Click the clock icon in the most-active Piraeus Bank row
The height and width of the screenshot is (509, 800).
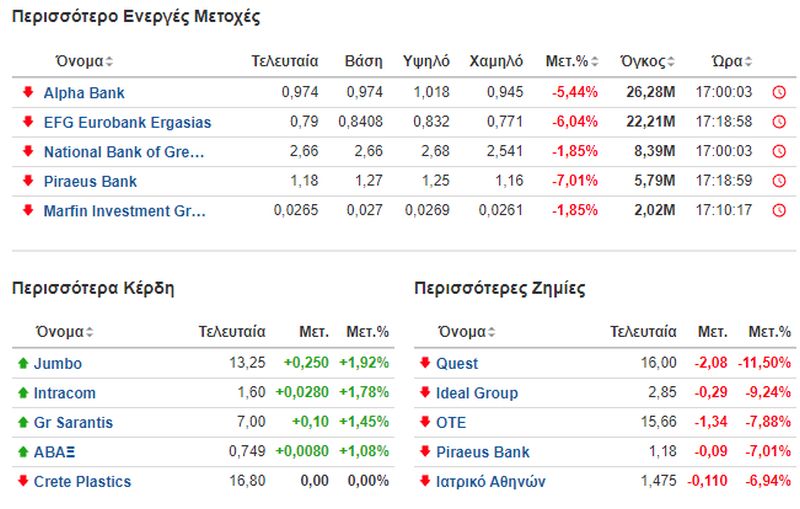click(x=779, y=181)
